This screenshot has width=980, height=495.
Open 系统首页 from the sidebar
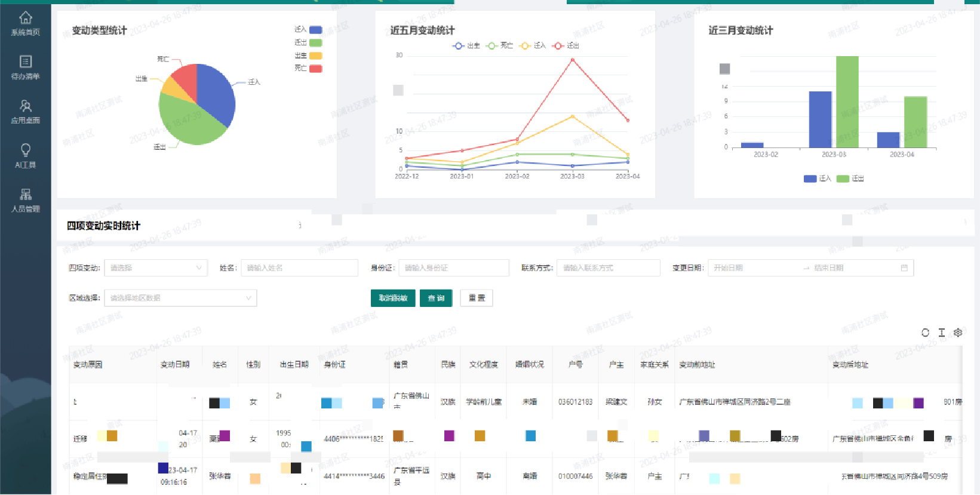25,23
